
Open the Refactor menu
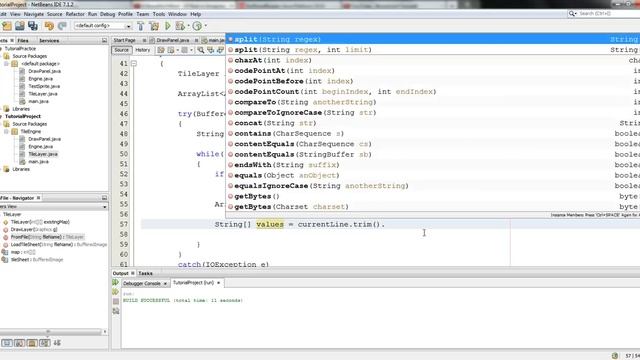tap(75, 14)
